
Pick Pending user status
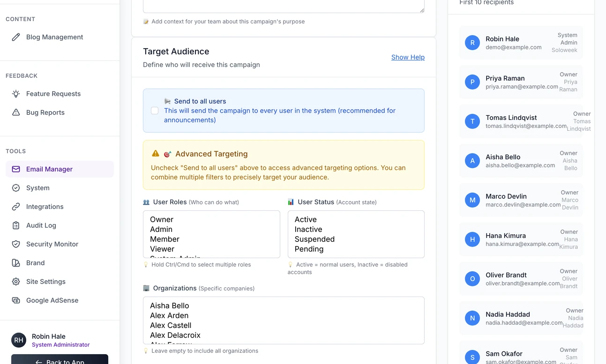pyautogui.click(x=356, y=249)
